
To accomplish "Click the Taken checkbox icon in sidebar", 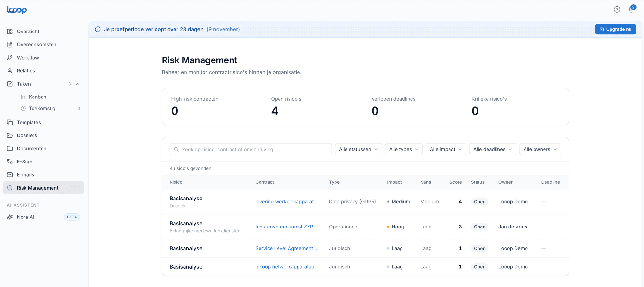I will [x=10, y=84].
